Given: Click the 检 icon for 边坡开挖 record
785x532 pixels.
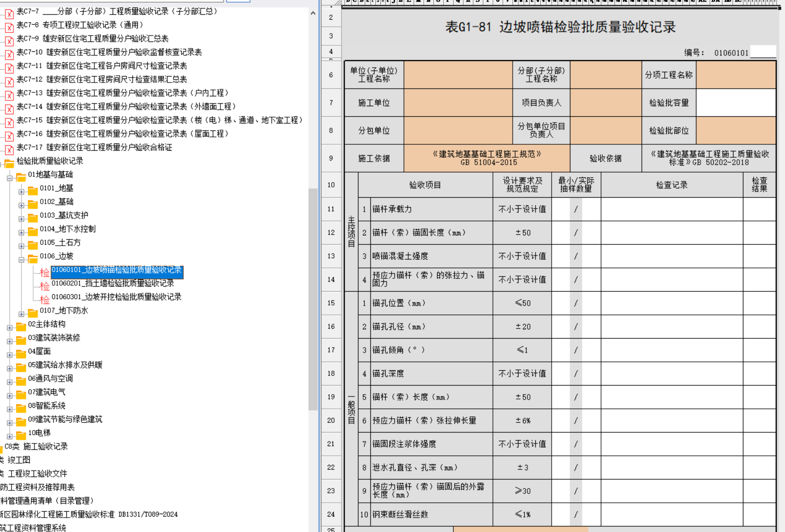Looking at the screenshot, I should click(44, 300).
